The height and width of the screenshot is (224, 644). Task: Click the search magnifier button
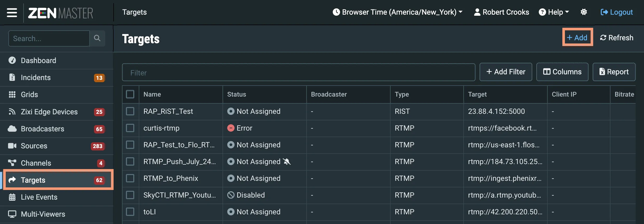click(97, 38)
